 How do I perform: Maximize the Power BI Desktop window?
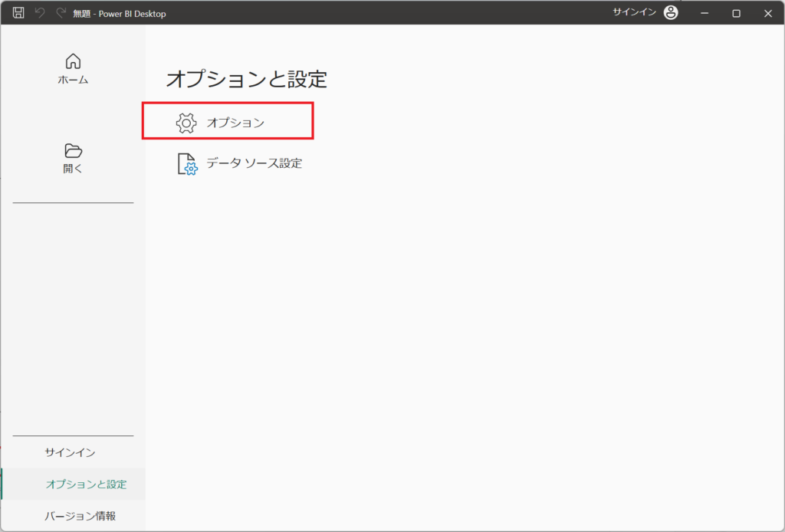736,13
